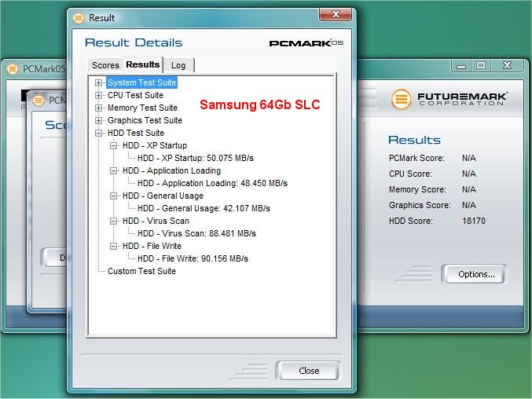Expand the System Test Suite node
The image size is (532, 399).
(x=98, y=82)
